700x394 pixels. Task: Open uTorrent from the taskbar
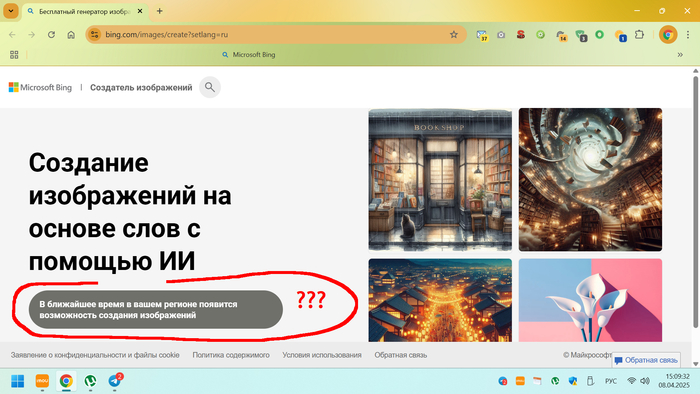click(x=90, y=381)
